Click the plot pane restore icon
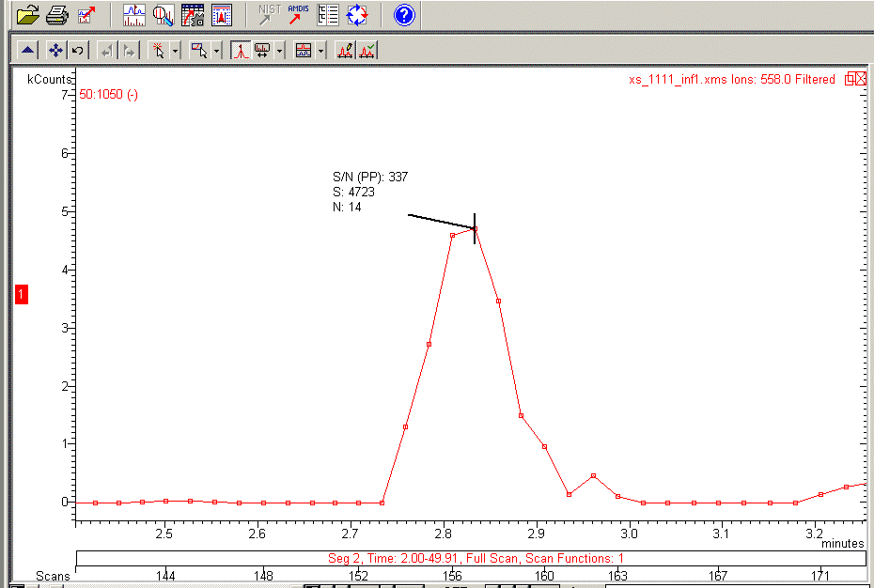The height and width of the screenshot is (588, 874). (x=850, y=79)
